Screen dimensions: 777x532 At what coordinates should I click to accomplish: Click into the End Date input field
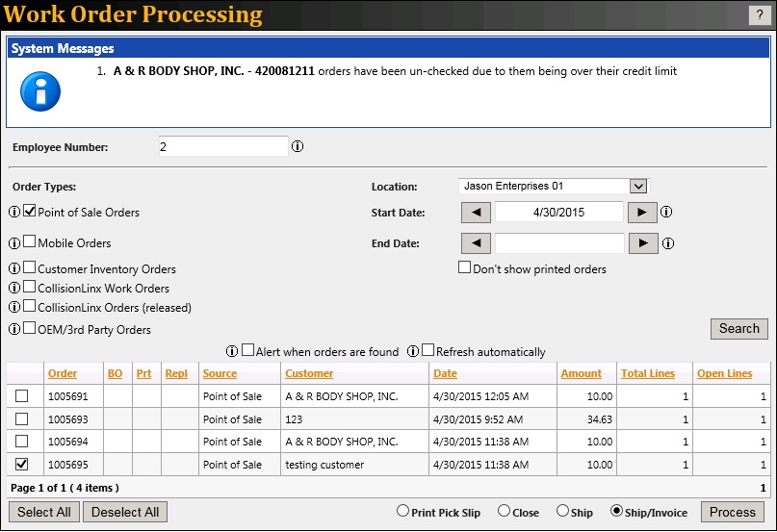(x=559, y=243)
